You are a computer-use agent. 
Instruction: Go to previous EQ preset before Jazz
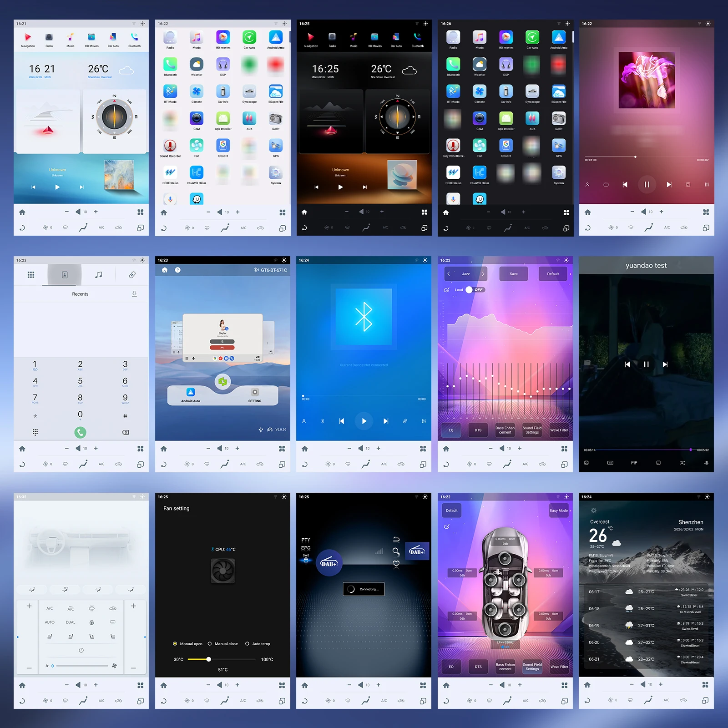tap(449, 274)
